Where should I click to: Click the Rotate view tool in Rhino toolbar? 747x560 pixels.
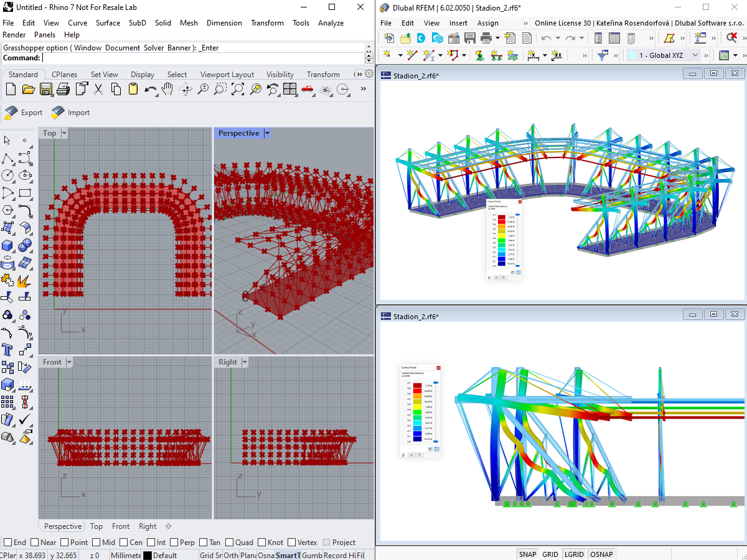click(x=185, y=89)
